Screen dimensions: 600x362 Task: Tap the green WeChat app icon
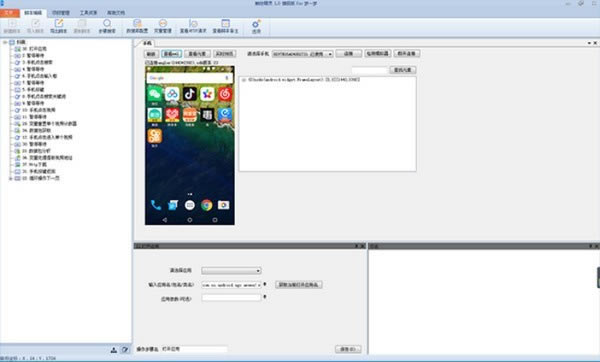coord(155,94)
